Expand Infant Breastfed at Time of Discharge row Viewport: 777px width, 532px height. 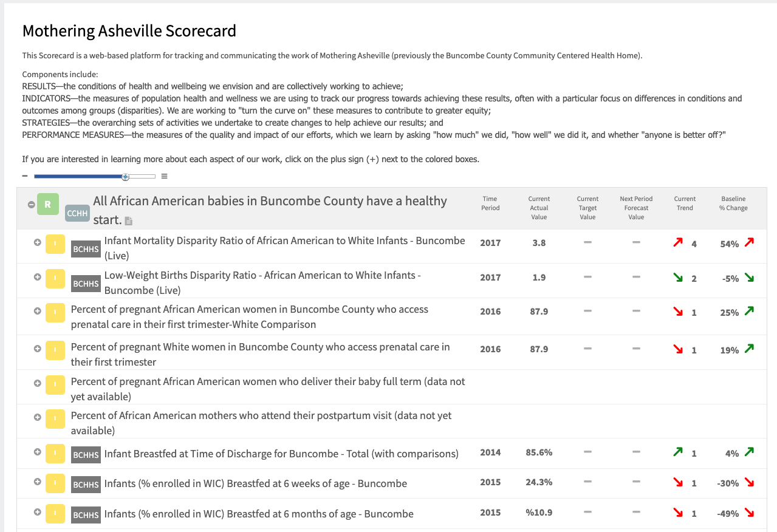pos(37,452)
